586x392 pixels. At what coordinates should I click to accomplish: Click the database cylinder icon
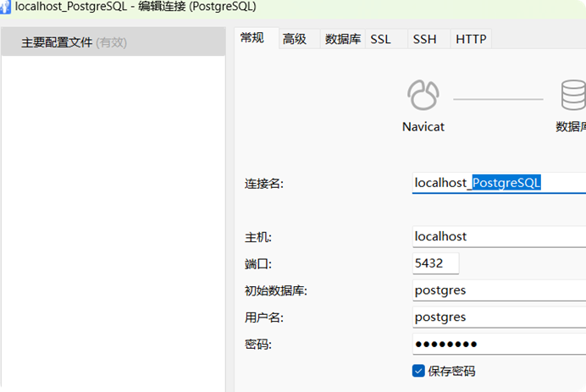(x=573, y=95)
